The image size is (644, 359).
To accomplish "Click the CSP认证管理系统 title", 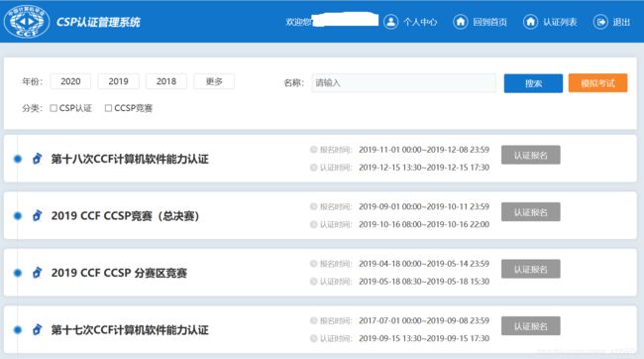I will click(x=98, y=22).
